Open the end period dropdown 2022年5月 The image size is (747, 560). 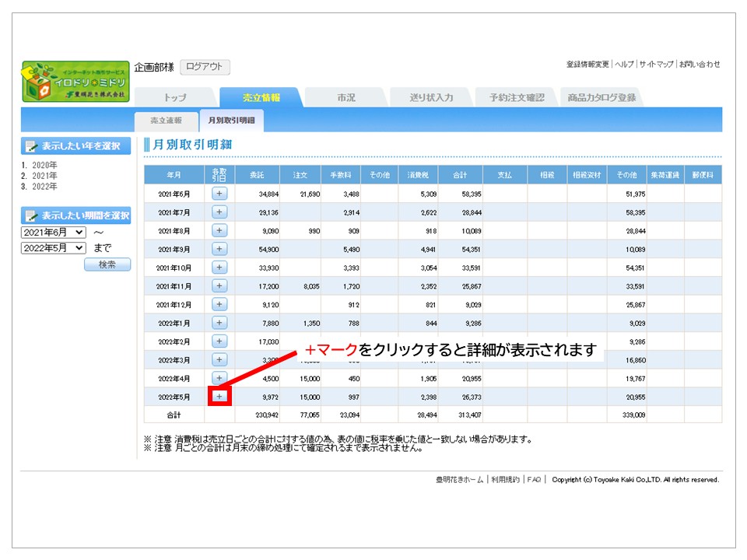54,248
